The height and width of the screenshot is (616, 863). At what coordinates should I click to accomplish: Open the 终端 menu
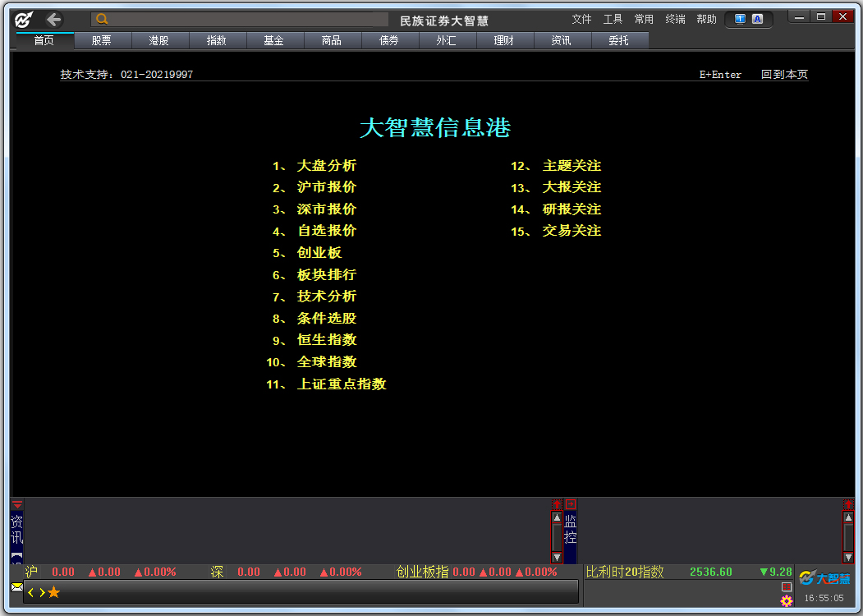pos(675,19)
